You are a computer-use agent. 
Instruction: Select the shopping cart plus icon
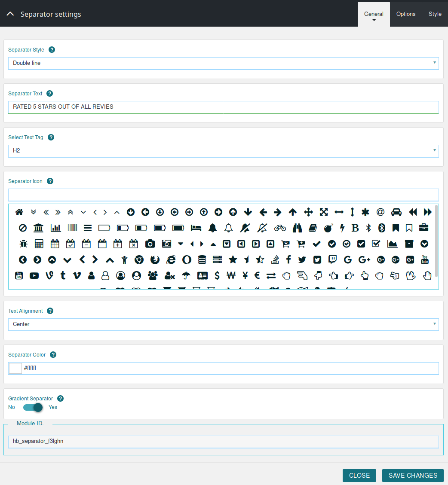coord(301,244)
